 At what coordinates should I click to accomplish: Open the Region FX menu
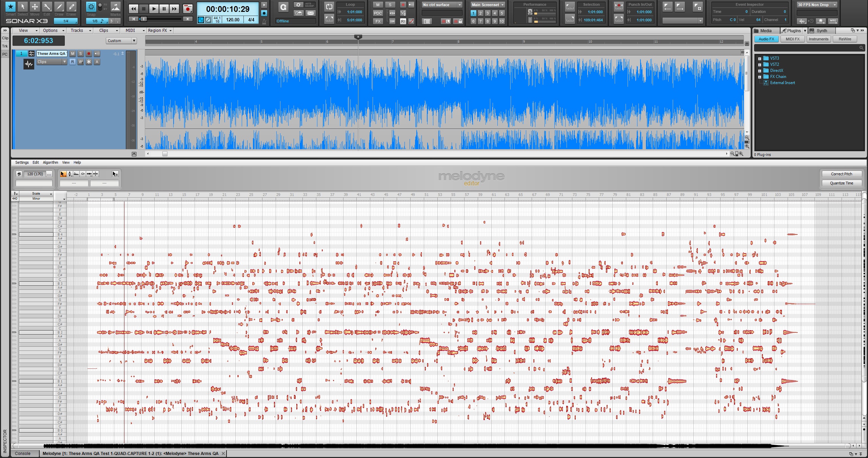(159, 31)
